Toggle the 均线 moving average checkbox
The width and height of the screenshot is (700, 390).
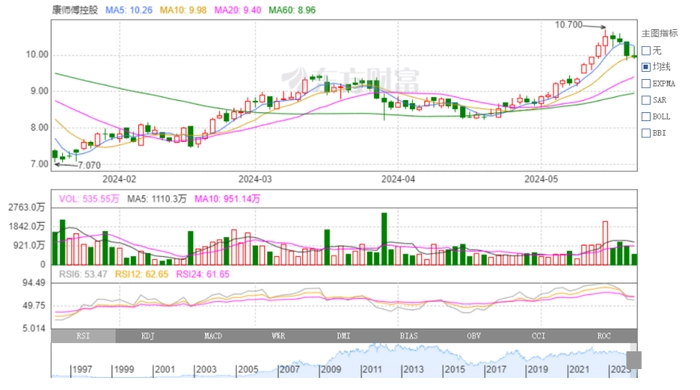click(x=646, y=67)
